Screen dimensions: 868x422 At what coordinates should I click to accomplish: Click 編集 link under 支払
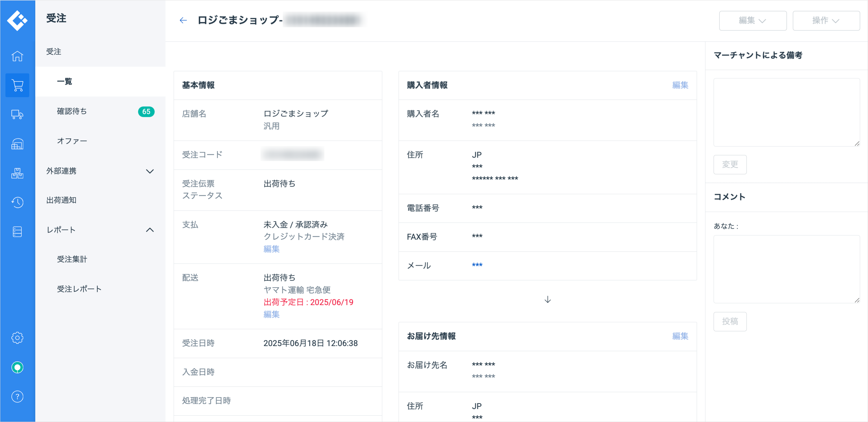click(x=271, y=249)
